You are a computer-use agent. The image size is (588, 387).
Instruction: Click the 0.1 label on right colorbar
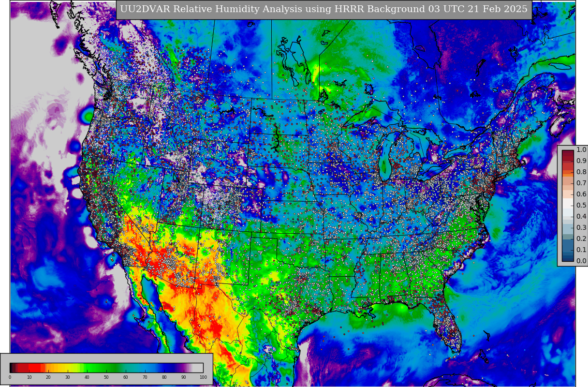[x=581, y=250]
